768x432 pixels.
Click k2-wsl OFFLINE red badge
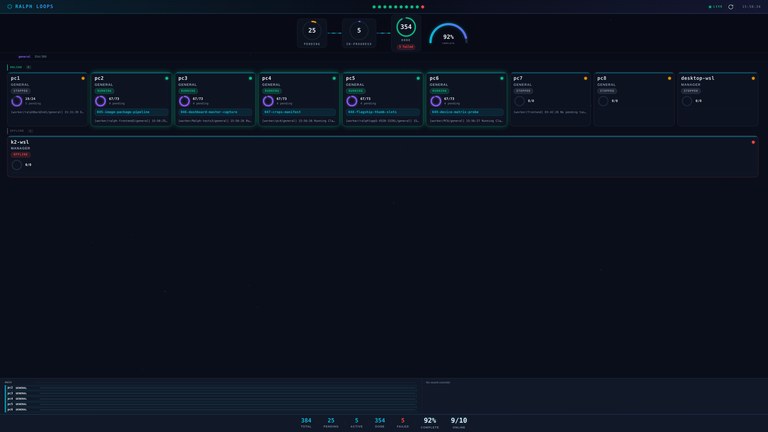click(21, 154)
